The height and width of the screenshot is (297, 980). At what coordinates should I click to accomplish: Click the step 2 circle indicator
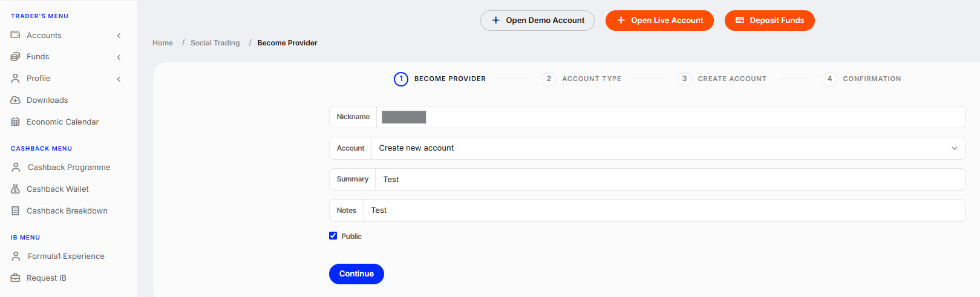tap(549, 79)
